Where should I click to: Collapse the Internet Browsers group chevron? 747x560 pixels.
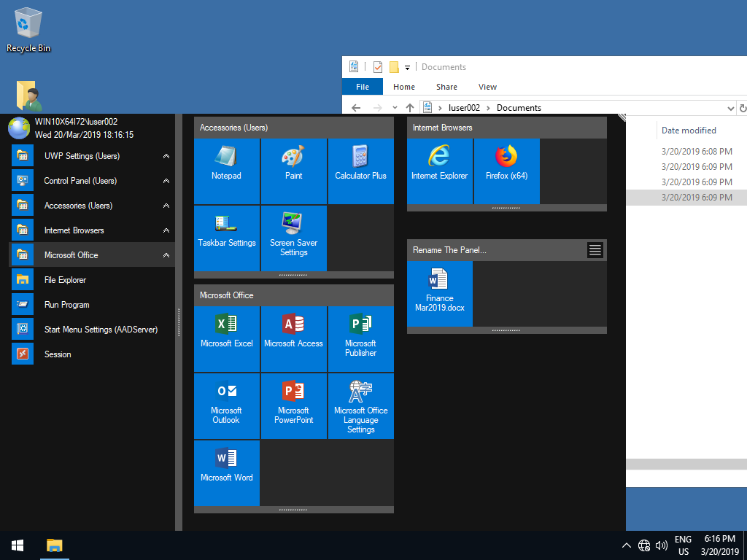click(166, 230)
